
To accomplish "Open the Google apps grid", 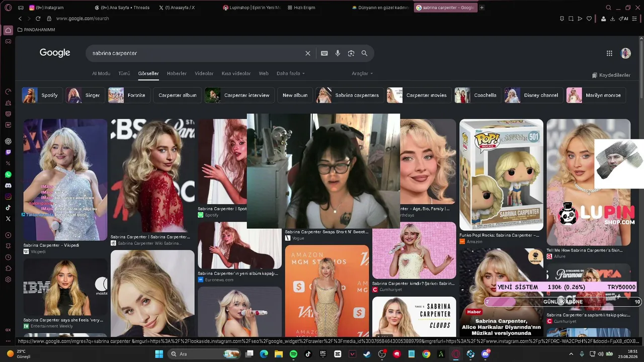I will click(609, 53).
